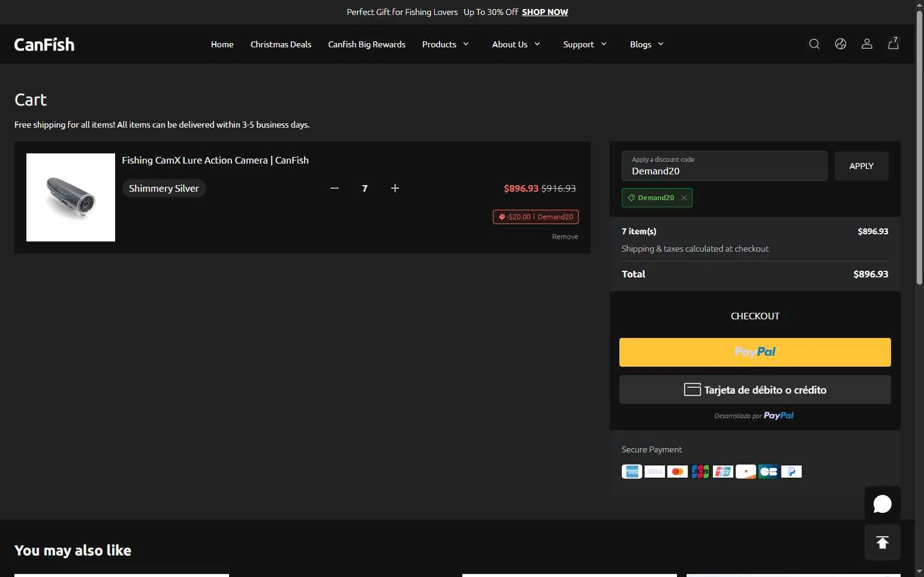The height and width of the screenshot is (577, 924).
Task: Click the -$20.00 Demand20 discount badge
Action: click(x=535, y=217)
